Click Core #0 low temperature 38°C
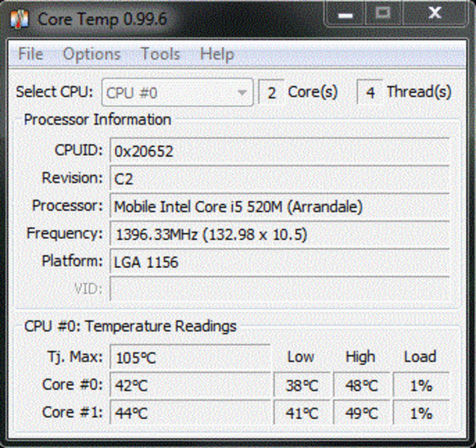476x448 pixels. (302, 385)
